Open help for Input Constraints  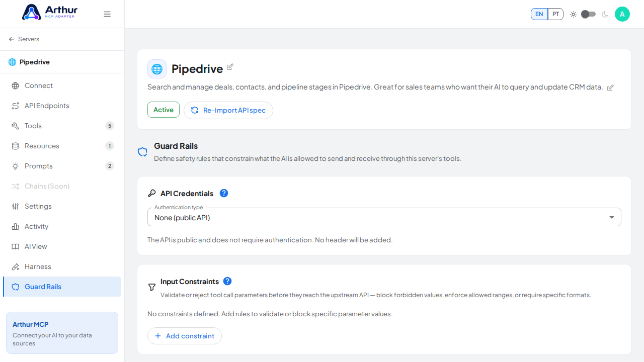click(x=227, y=281)
